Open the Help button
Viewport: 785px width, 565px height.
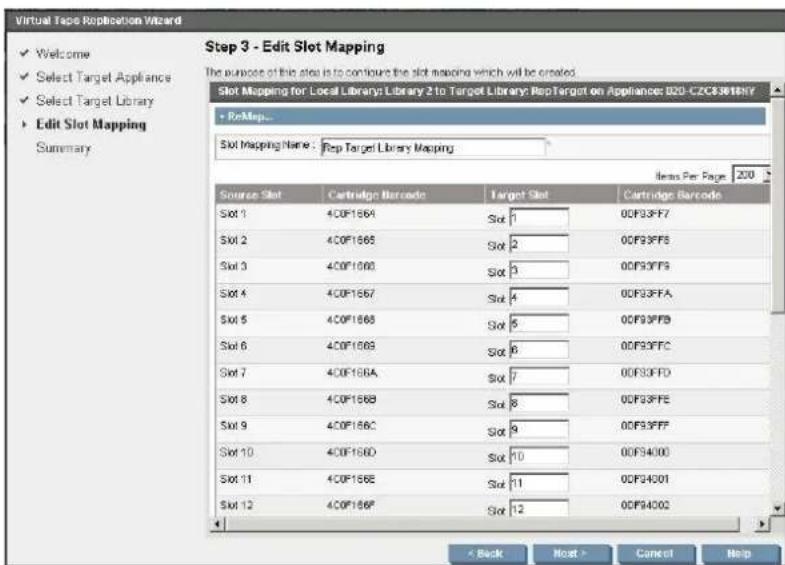[740, 553]
